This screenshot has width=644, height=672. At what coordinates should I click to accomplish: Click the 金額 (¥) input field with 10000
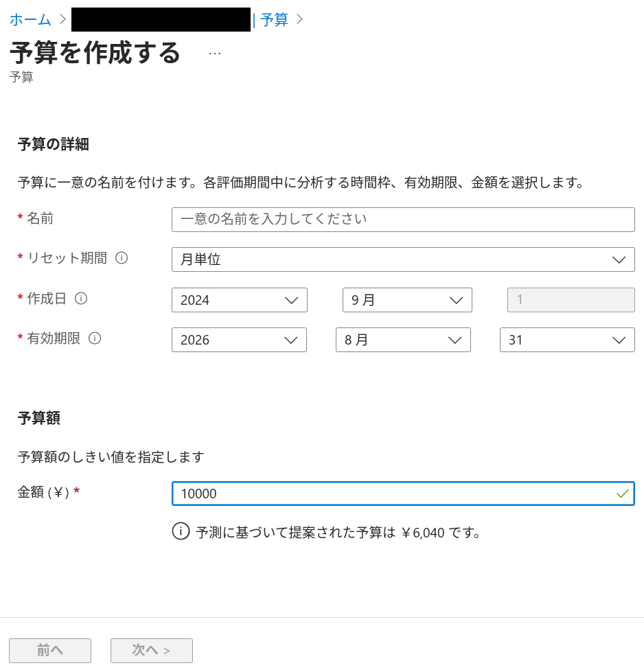tap(403, 494)
